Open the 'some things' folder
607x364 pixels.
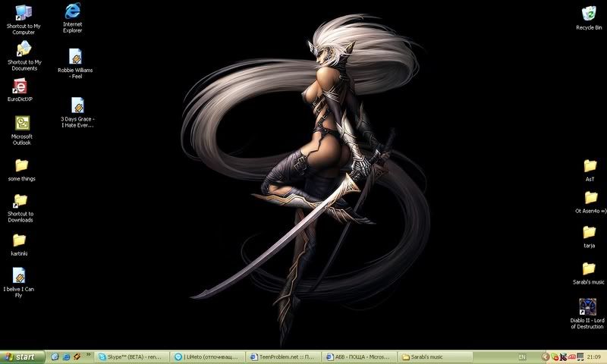[21, 165]
